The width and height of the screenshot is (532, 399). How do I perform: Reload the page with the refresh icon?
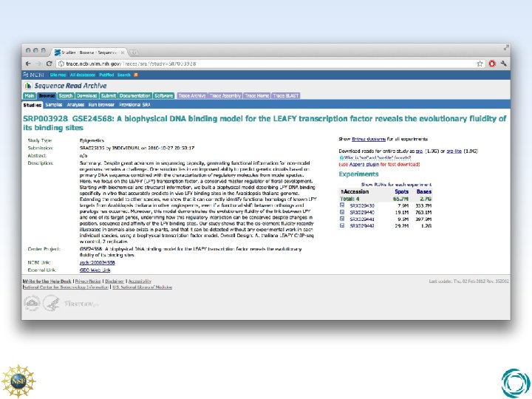[x=50, y=64]
